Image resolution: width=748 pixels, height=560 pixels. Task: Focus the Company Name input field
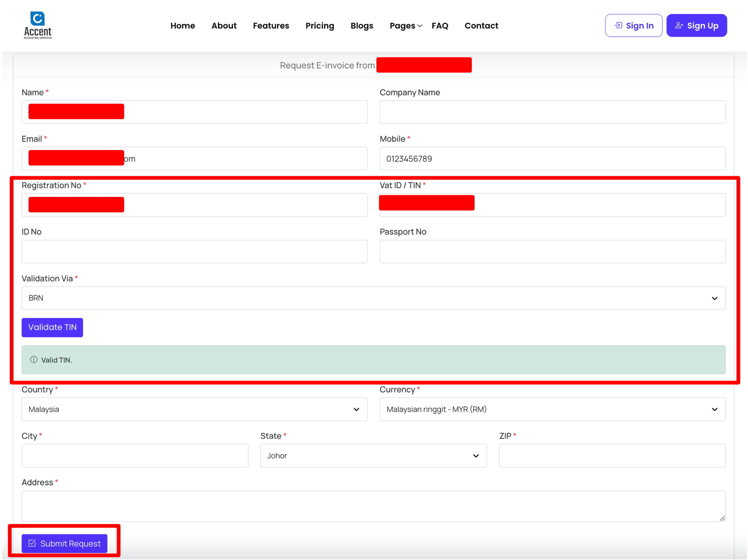(552, 112)
